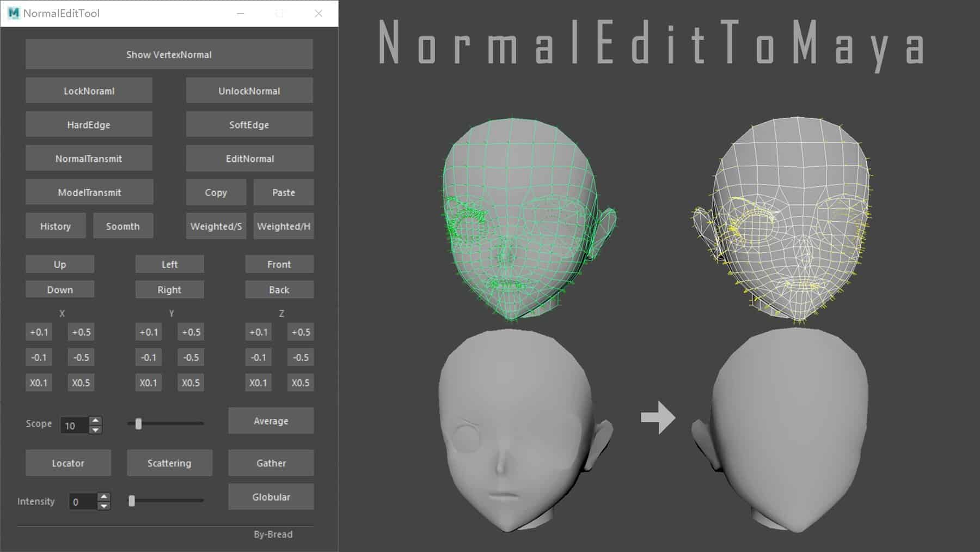The width and height of the screenshot is (980, 552).
Task: Open the EditNormal function
Action: (249, 159)
